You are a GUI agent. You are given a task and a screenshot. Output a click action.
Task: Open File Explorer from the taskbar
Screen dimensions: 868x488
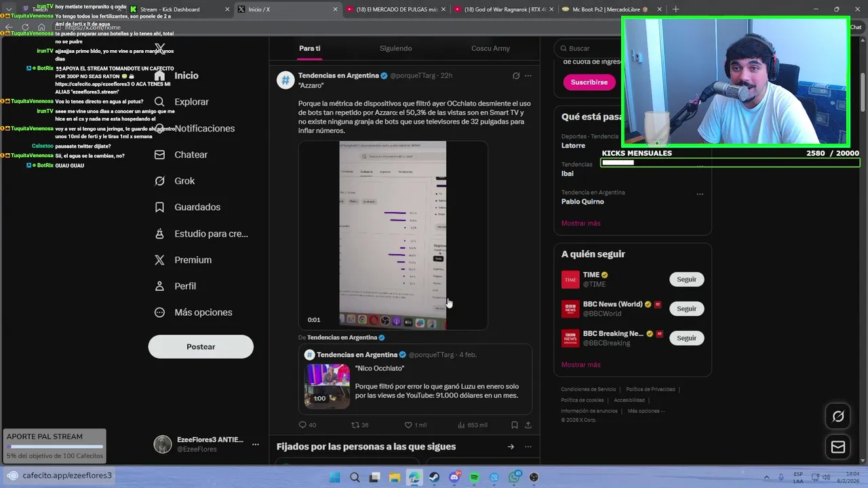(394, 477)
